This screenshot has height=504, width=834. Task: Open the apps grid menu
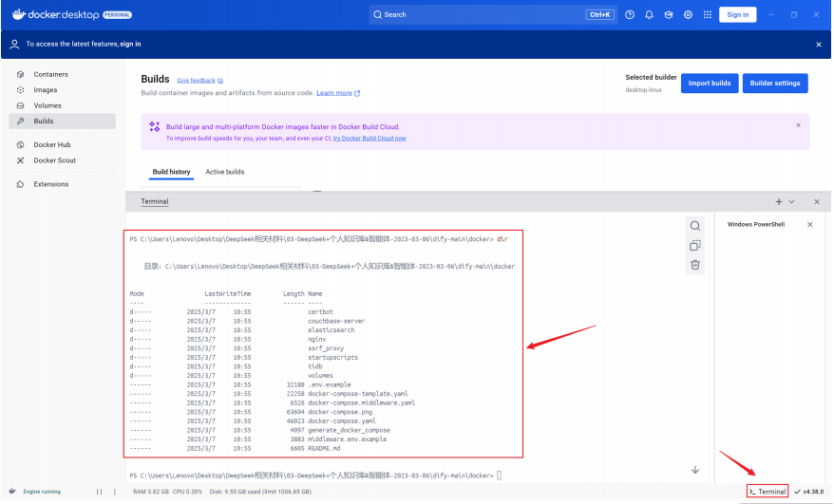click(x=708, y=14)
